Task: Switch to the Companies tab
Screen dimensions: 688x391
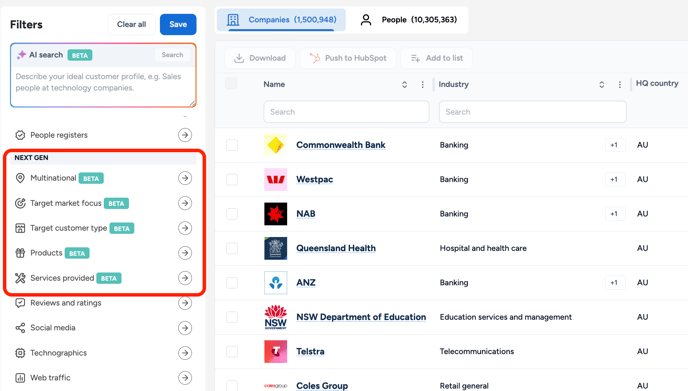Action: point(281,20)
